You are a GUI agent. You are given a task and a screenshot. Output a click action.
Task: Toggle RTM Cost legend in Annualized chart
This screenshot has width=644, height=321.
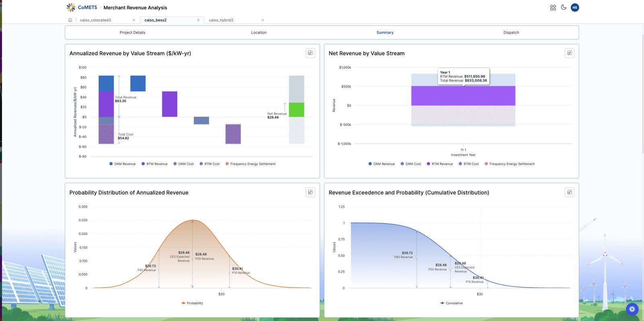tap(209, 164)
